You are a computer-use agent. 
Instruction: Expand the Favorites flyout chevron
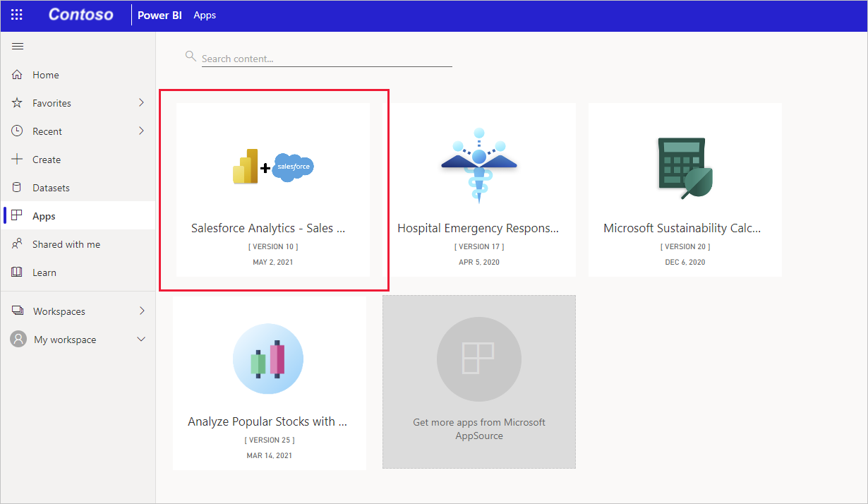(x=141, y=103)
